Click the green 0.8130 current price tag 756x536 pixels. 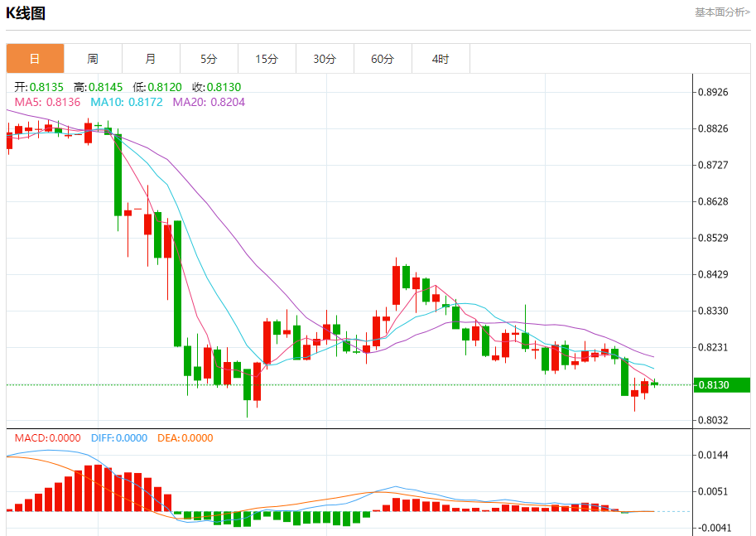[722, 385]
